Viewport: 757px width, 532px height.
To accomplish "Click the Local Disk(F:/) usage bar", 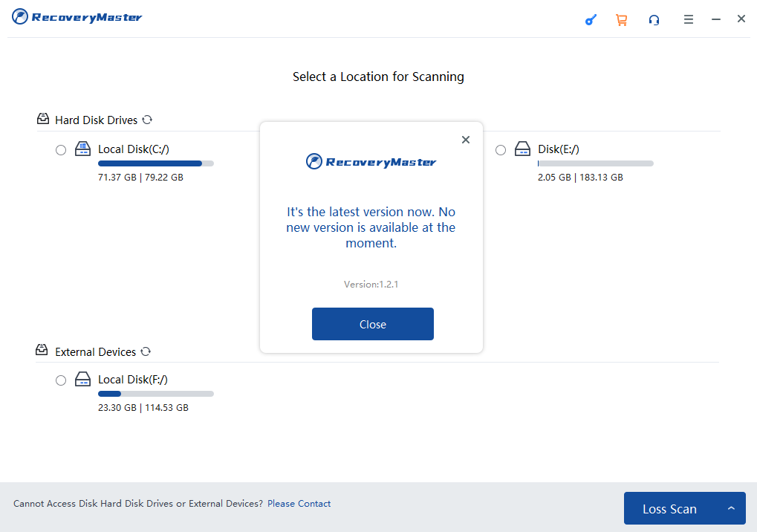I will tap(156, 394).
